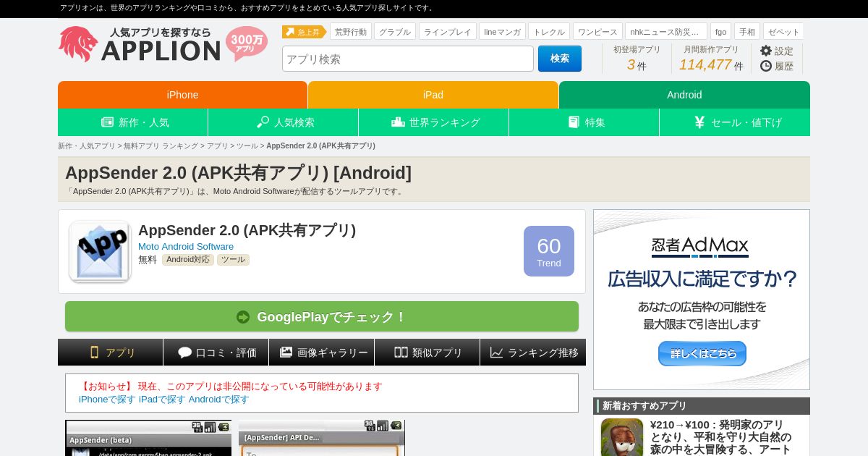Screen dimensions: 868x456
Task: Click the 新着おすすめアプリ section header
Action: 702,406
